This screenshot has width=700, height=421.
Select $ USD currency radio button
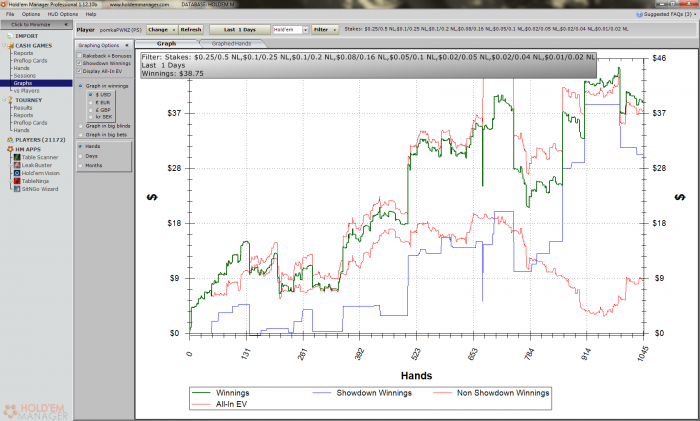[x=91, y=95]
